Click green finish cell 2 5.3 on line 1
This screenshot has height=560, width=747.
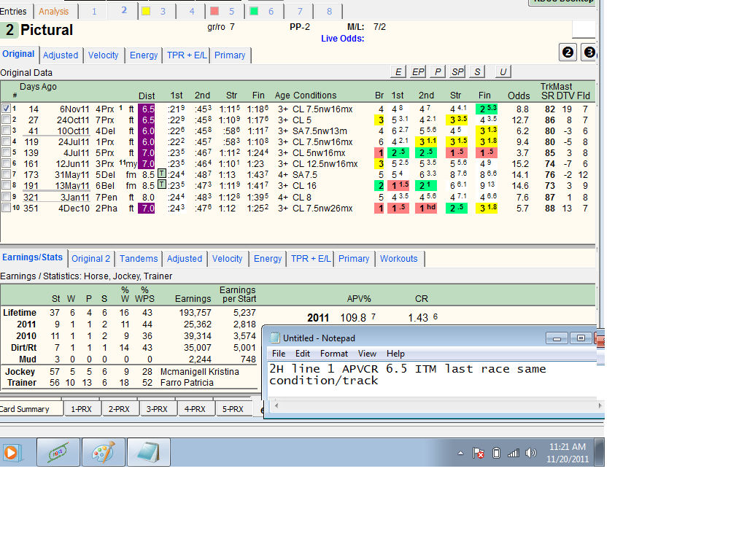(x=487, y=109)
